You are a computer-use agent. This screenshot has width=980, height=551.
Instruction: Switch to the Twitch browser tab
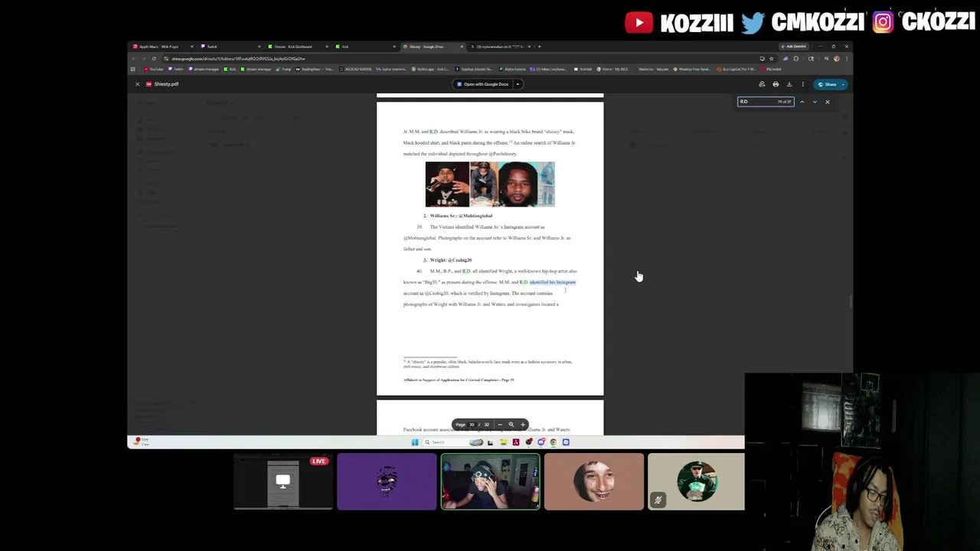coord(230,47)
